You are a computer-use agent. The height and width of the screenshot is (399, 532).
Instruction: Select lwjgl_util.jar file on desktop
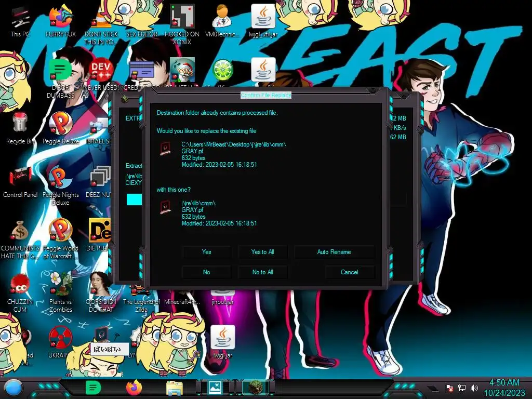[x=263, y=21]
